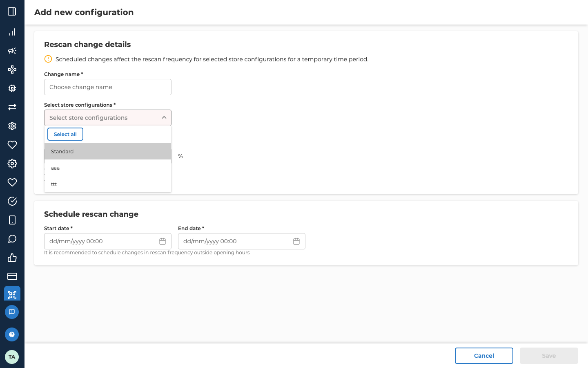Screen dimensions: 588x368
Task: Choose the Standard store configuration option
Action: tap(108, 151)
